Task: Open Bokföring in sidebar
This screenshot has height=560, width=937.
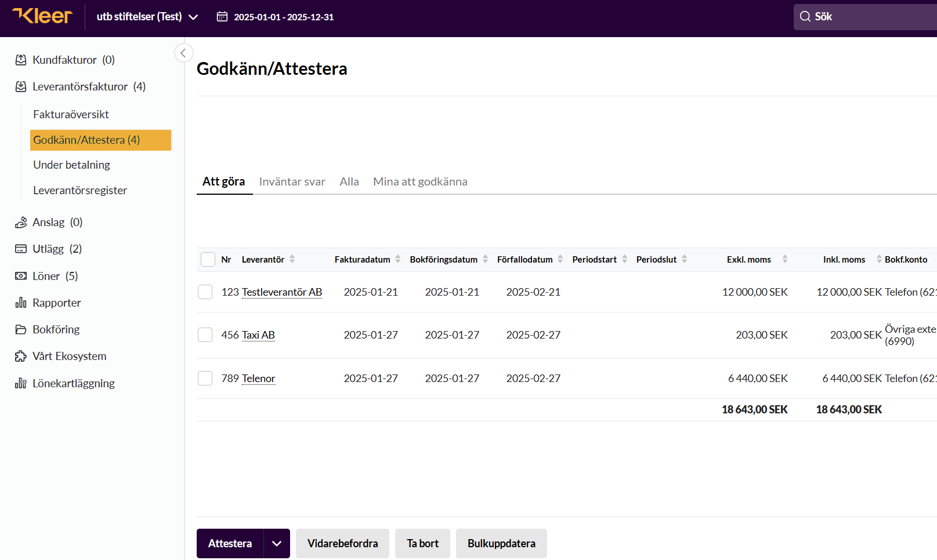Action: (56, 329)
